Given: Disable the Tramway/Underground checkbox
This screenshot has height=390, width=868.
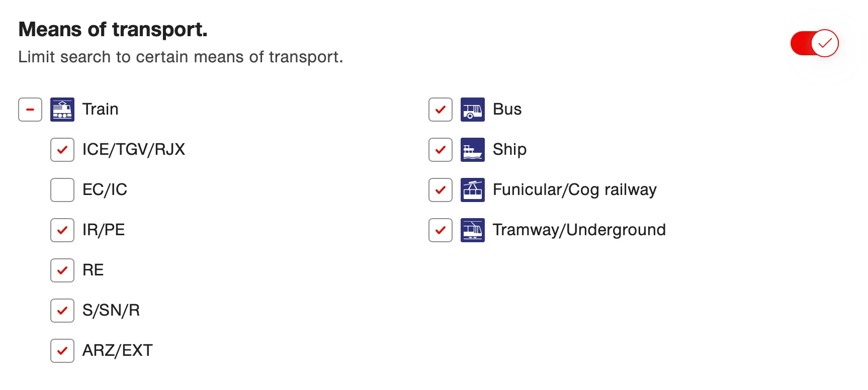Looking at the screenshot, I should click(x=441, y=230).
